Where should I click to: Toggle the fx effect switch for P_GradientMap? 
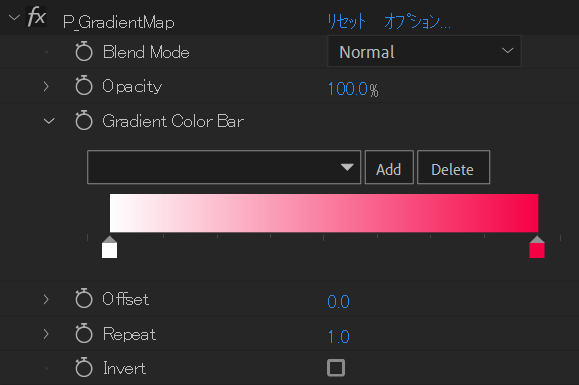pos(37,17)
